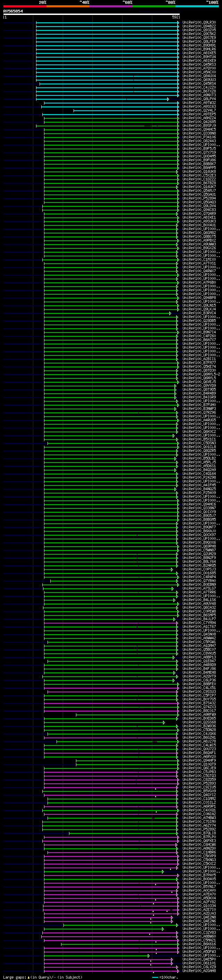Select the UniRef100_Q7X7S9 label
222x980 pixels.
pyautogui.click(x=199, y=153)
